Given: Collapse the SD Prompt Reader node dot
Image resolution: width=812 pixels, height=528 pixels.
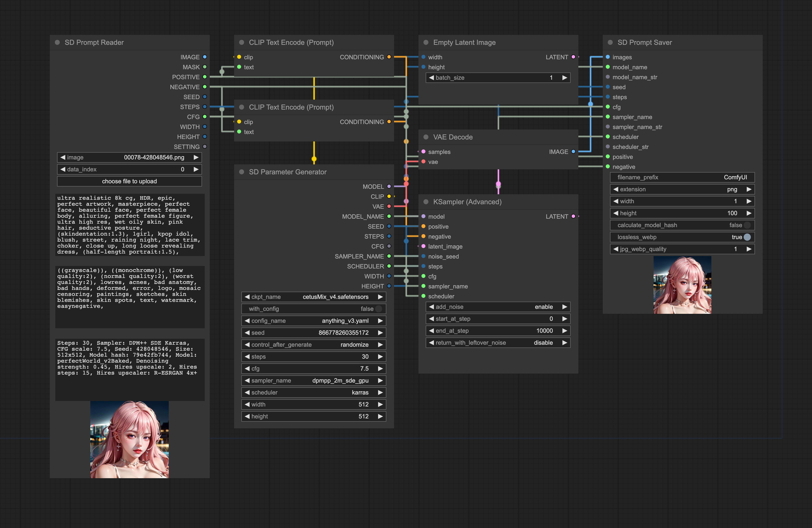Looking at the screenshot, I should tap(57, 42).
